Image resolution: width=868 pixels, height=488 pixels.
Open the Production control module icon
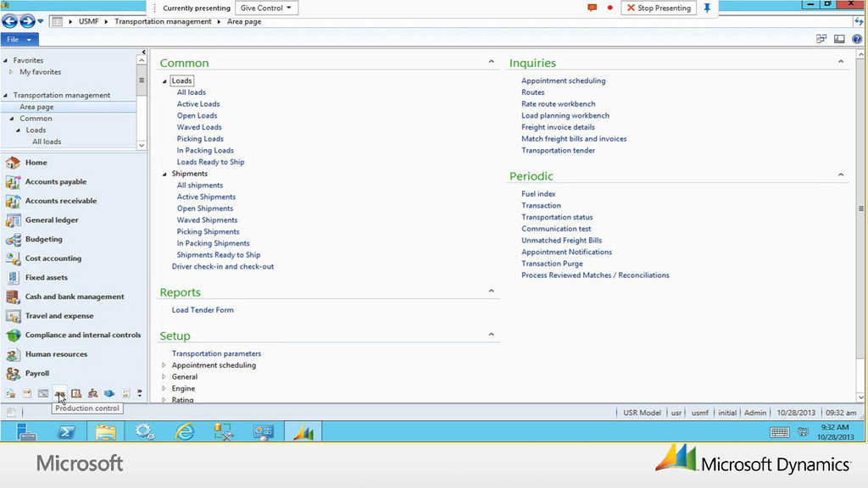[59, 393]
